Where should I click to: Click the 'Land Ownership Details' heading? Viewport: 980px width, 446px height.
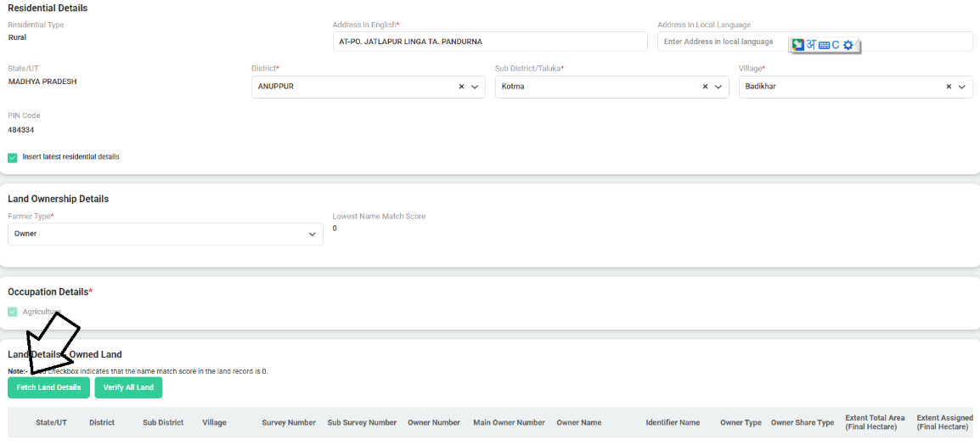click(x=58, y=199)
